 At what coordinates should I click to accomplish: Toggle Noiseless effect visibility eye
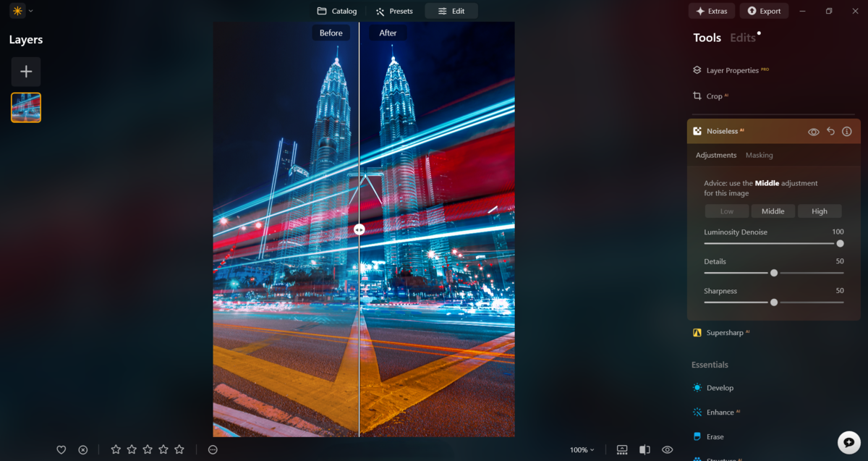click(813, 131)
